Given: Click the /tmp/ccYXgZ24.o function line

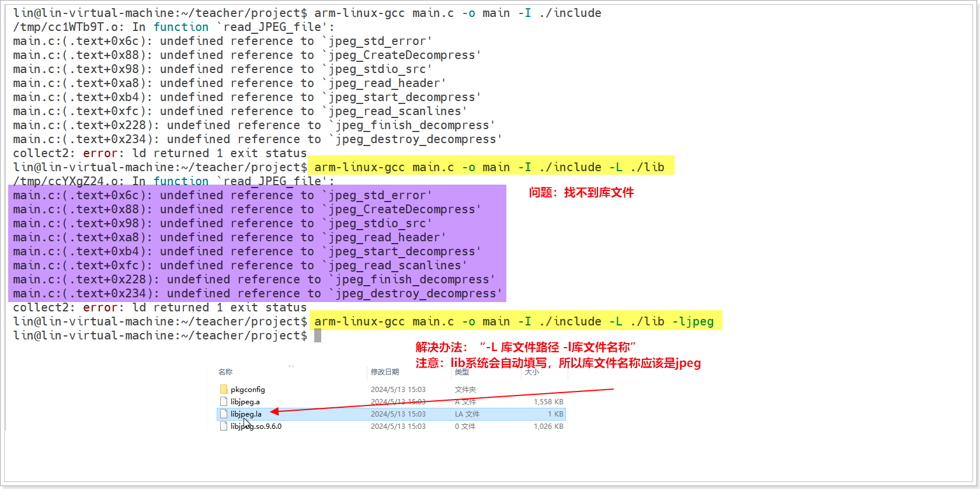Looking at the screenshot, I should point(174,181).
